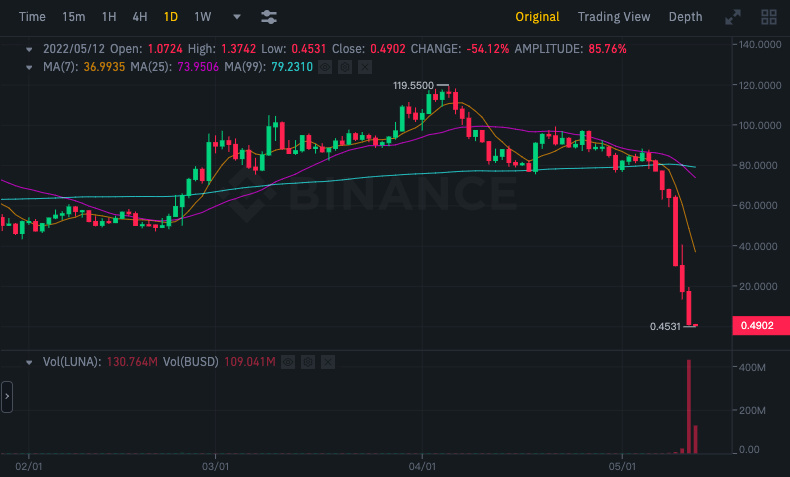Screen dimensions: 790x477
Task: Toggle volume indicator visibility eye icon
Action: click(288, 362)
